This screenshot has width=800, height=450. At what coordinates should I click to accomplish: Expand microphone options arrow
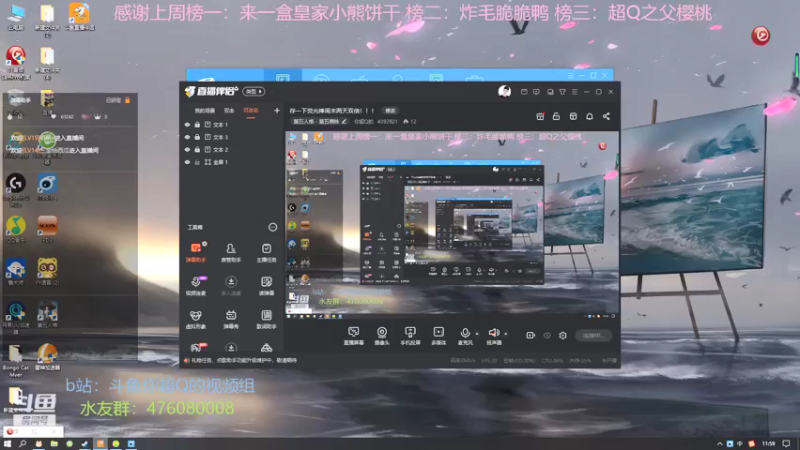coord(477,334)
